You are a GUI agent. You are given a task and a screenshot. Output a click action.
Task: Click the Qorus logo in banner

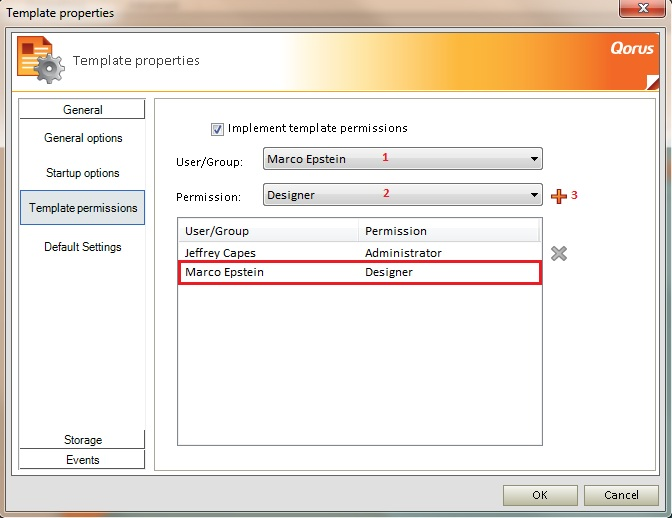[x=632, y=48]
